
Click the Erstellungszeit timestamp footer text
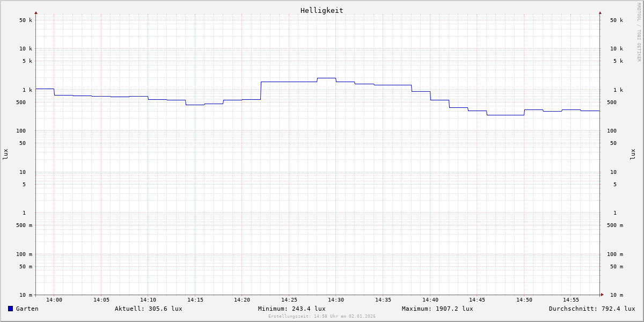click(322, 317)
